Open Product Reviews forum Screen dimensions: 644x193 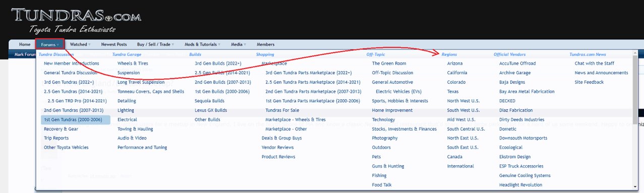[278, 157]
